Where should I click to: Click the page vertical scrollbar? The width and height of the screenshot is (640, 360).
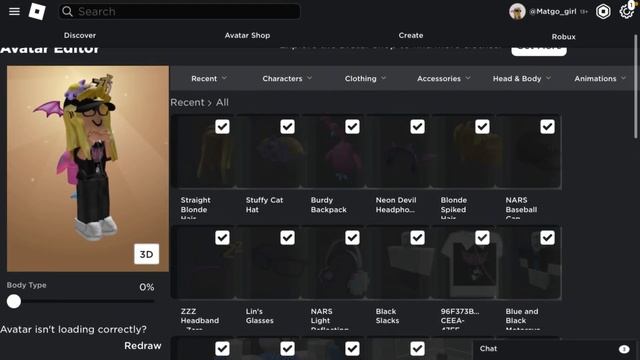[636, 87]
